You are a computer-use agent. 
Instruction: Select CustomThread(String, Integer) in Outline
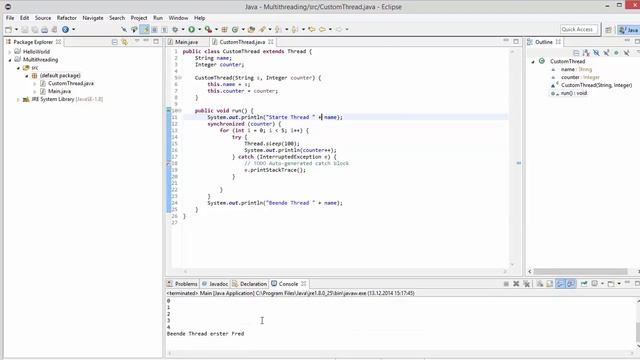(596, 85)
